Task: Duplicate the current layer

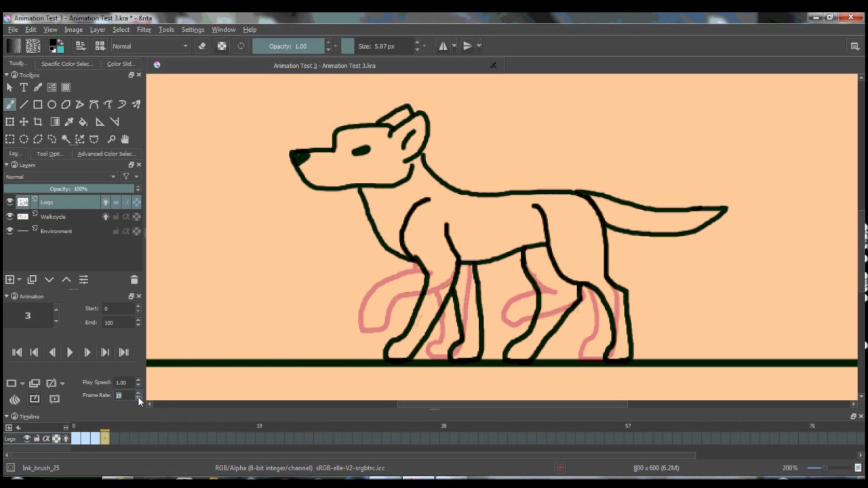Action: pyautogui.click(x=32, y=279)
